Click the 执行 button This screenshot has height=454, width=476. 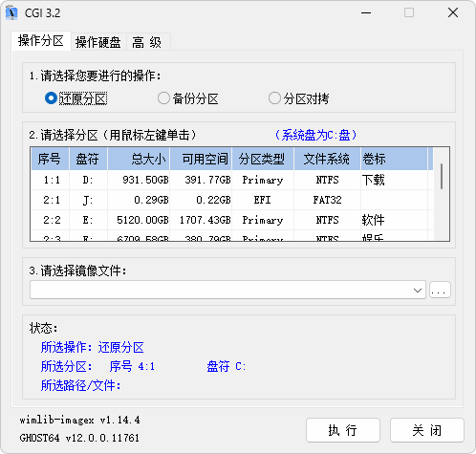coord(343,430)
